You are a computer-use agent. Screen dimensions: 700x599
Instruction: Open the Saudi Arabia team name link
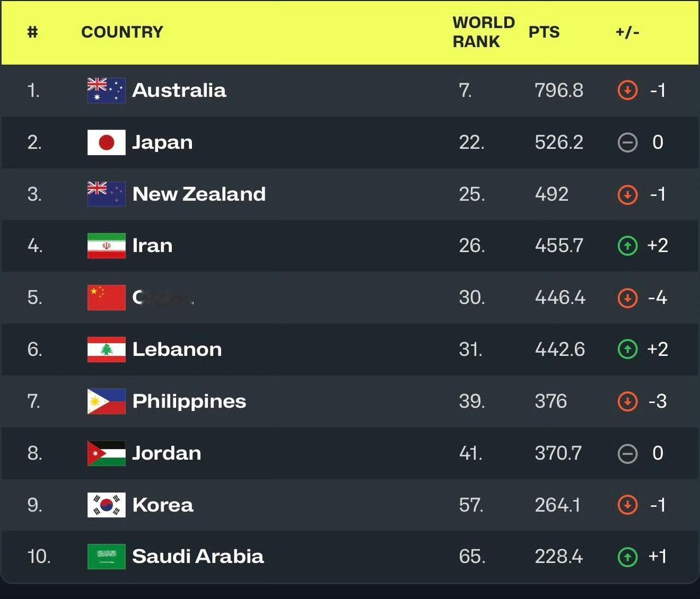click(198, 556)
